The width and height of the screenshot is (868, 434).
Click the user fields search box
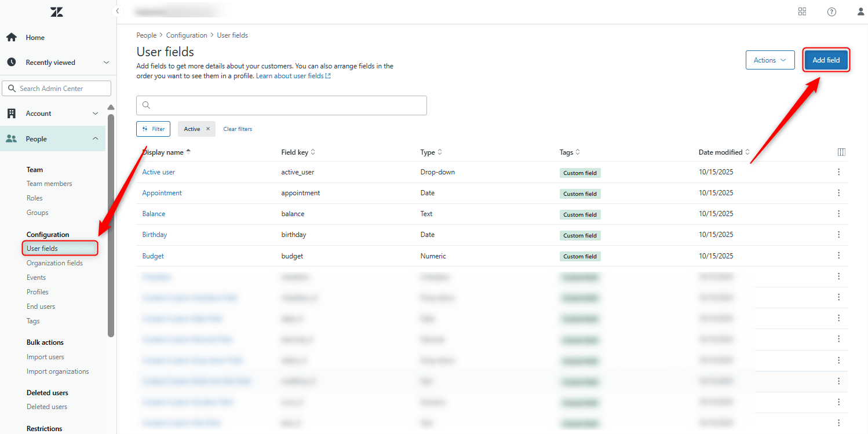(282, 105)
